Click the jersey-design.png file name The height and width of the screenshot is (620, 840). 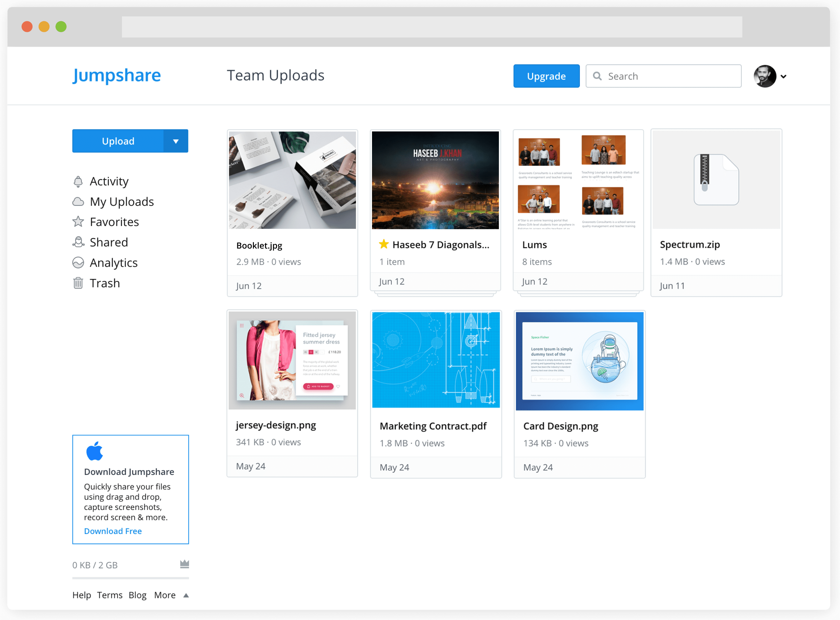(276, 426)
